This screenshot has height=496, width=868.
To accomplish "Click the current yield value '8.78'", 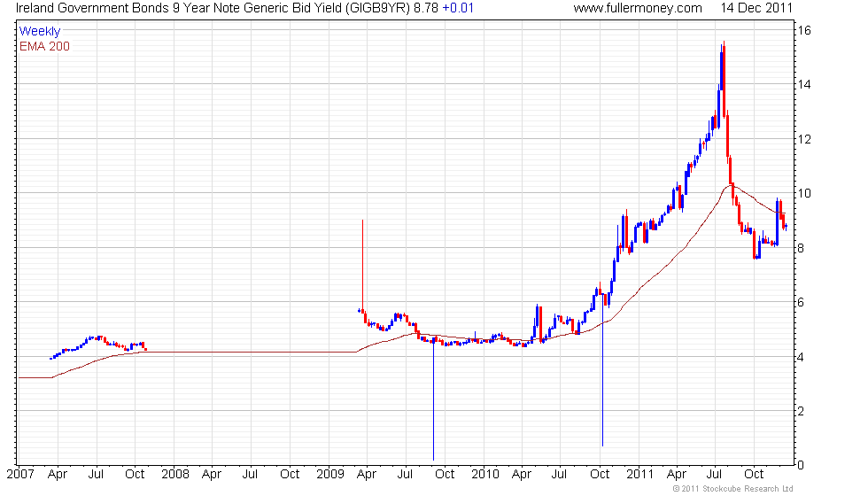I will [426, 8].
